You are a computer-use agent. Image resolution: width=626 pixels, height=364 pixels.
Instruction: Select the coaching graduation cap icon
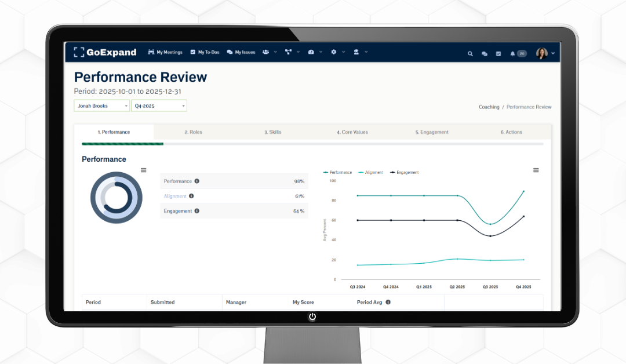point(357,52)
